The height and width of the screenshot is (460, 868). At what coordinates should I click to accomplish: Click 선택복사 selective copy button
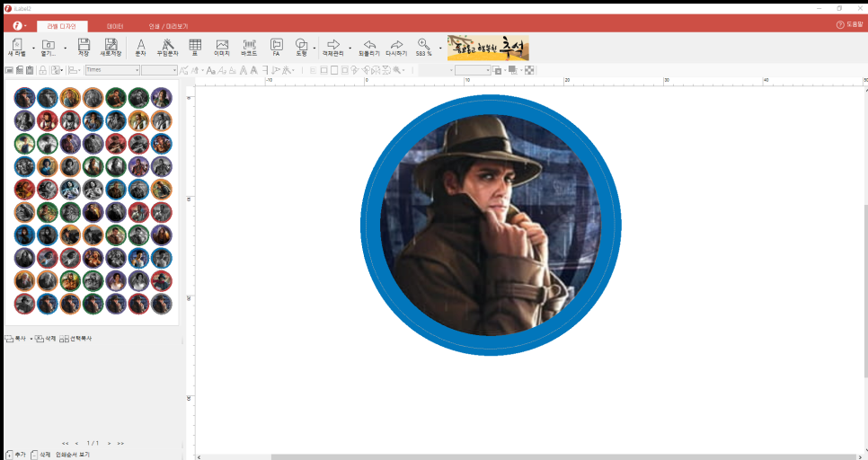[x=75, y=338]
